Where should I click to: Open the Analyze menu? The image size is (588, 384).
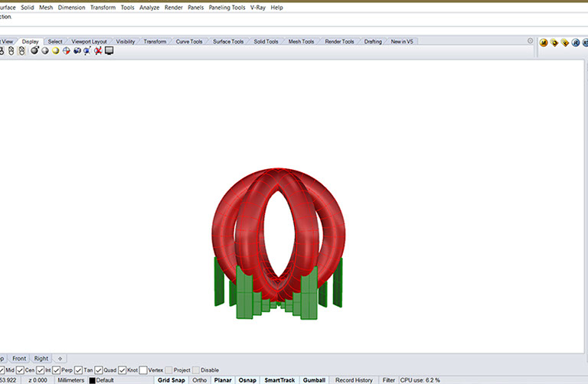click(x=149, y=8)
